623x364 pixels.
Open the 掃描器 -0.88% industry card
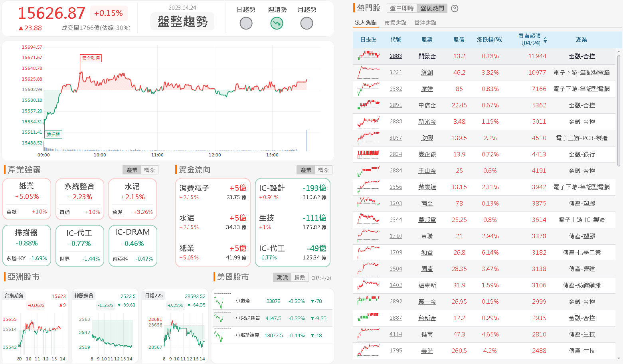pos(27,245)
